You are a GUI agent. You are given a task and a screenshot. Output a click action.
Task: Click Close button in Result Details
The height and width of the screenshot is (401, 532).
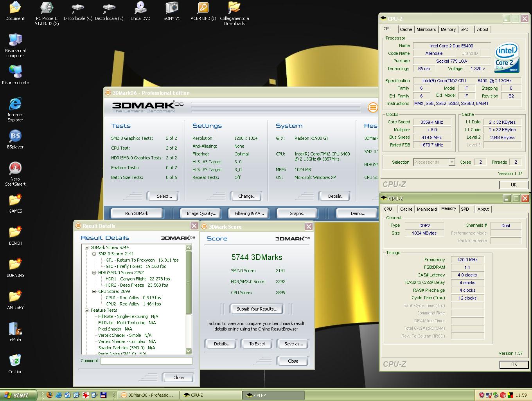point(178,378)
